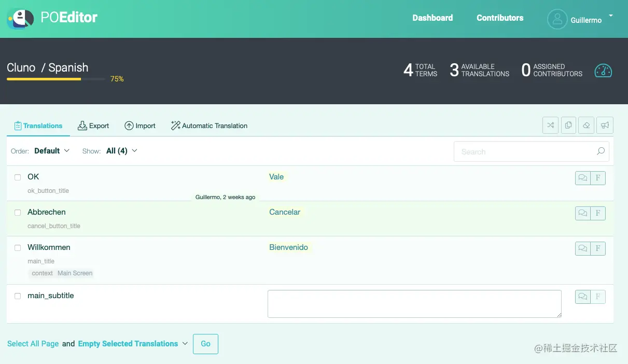Click the fuzzy F button for main_subtitle
The height and width of the screenshot is (364, 628).
[598, 297]
